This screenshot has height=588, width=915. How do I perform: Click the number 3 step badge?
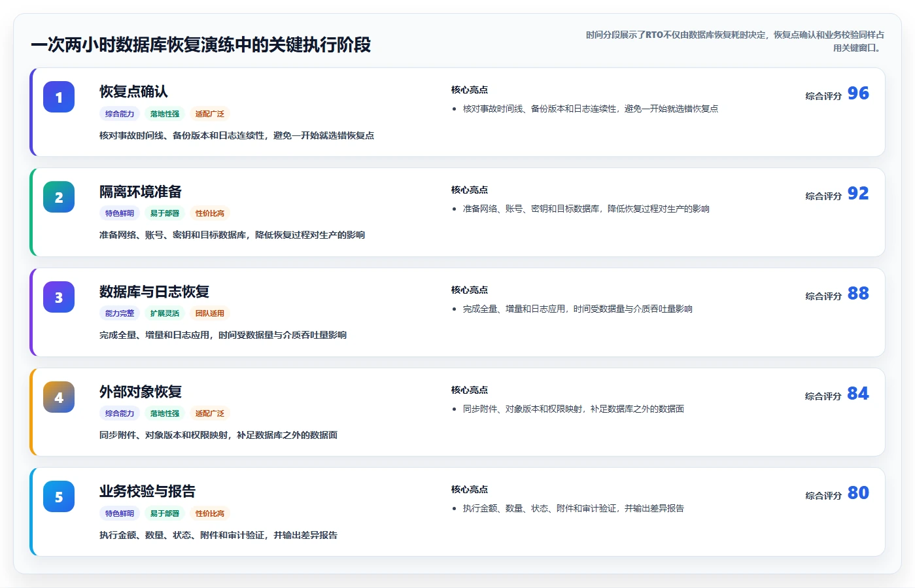[59, 298]
